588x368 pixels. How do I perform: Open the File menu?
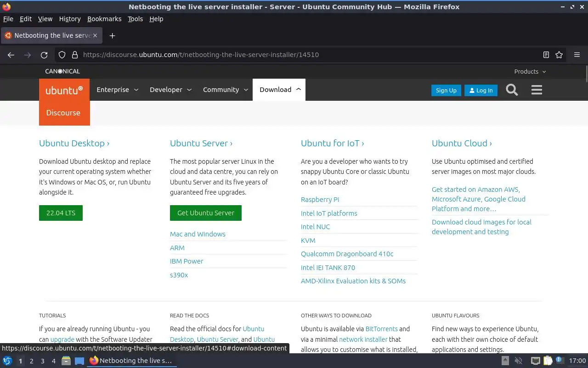click(8, 19)
